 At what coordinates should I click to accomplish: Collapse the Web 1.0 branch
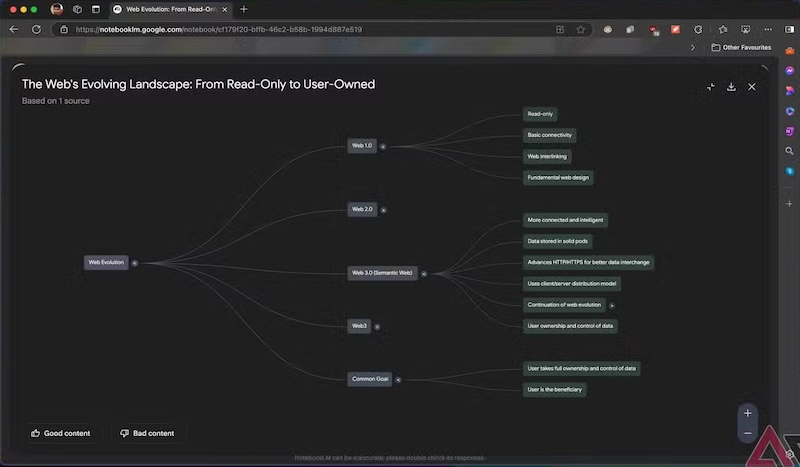pos(384,146)
